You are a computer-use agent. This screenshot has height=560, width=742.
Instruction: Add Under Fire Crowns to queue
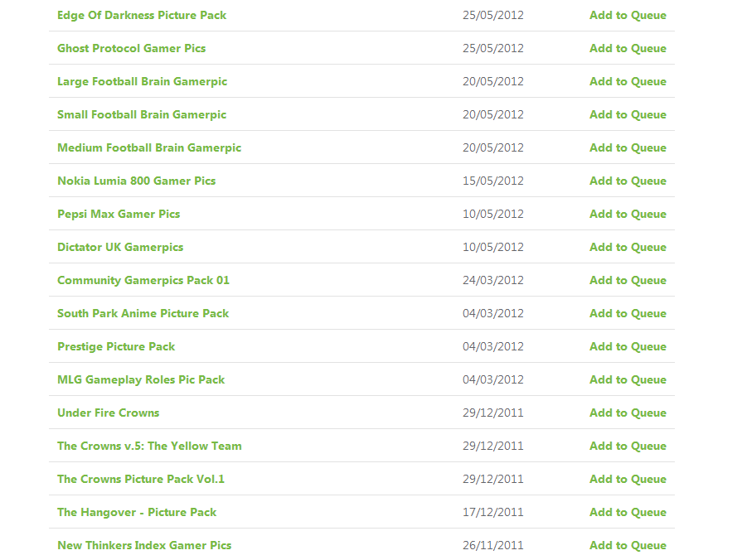pos(628,413)
